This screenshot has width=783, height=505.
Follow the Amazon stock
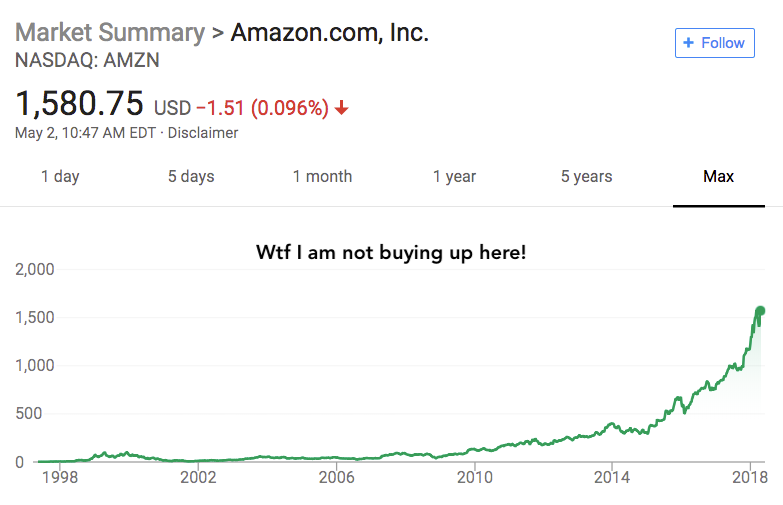(715, 43)
